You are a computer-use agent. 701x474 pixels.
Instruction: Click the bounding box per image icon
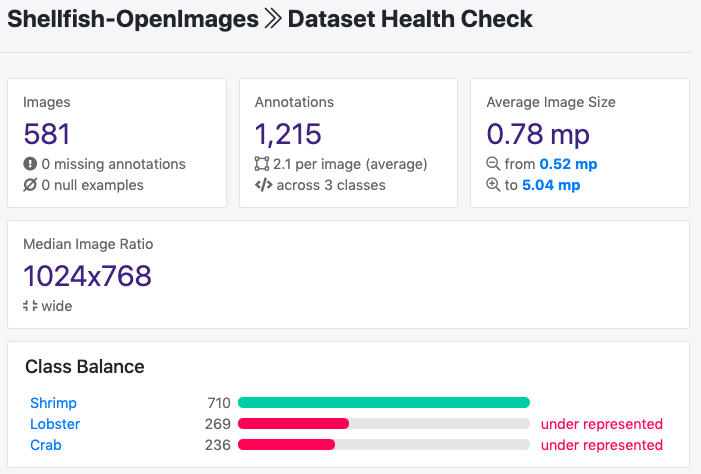click(x=262, y=164)
